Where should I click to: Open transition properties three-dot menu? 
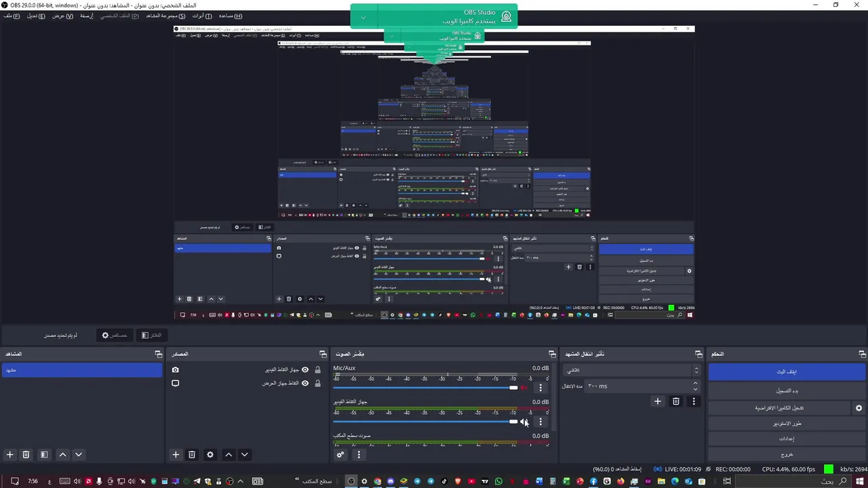(694, 401)
